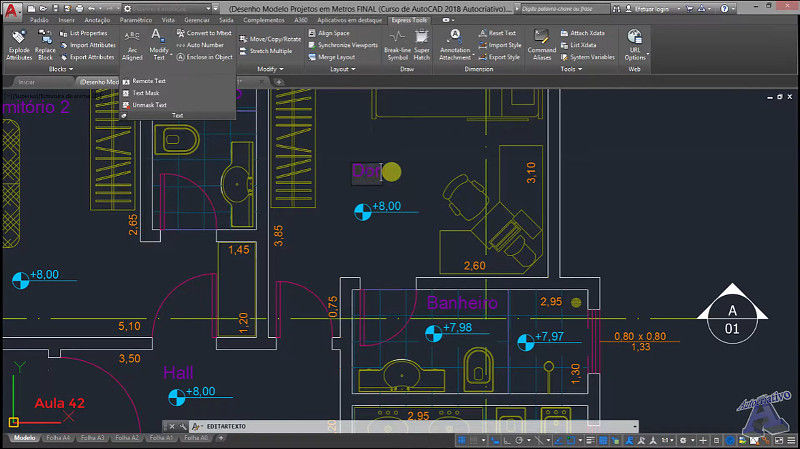Image resolution: width=800 pixels, height=449 pixels.
Task: Open the Complementos ribbon tab
Action: (264, 20)
